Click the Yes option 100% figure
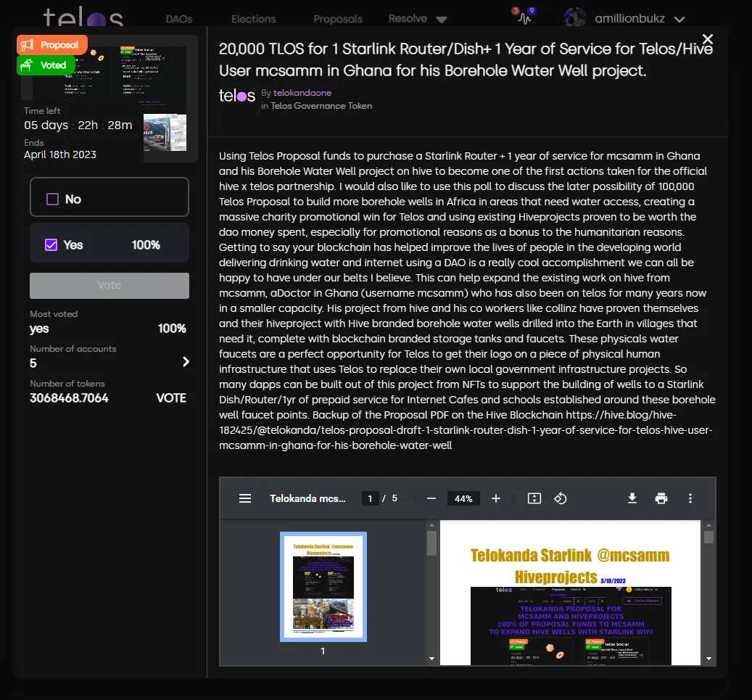 (146, 244)
